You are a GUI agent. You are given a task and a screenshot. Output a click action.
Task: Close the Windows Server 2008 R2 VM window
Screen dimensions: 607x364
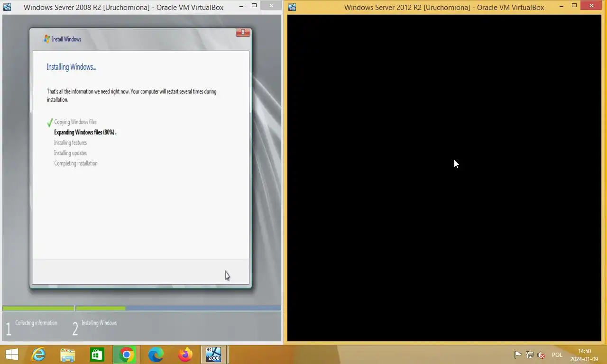(x=271, y=6)
